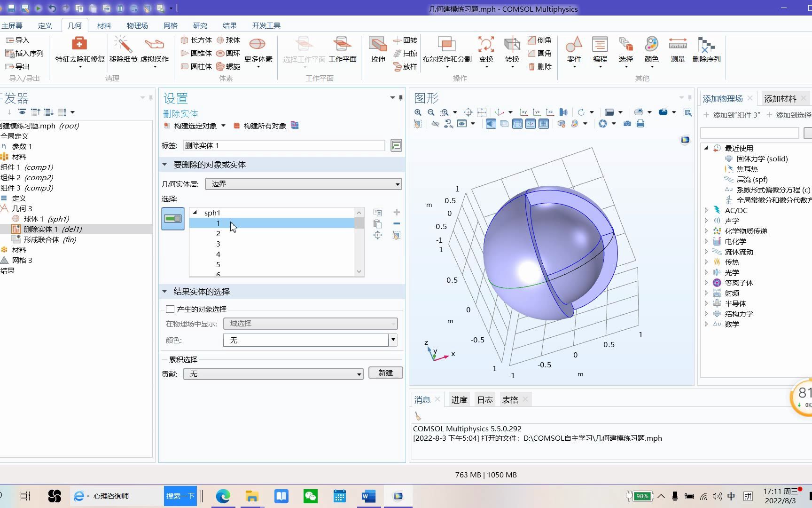Print the graphics window
The width and height of the screenshot is (812, 508).
(x=640, y=124)
